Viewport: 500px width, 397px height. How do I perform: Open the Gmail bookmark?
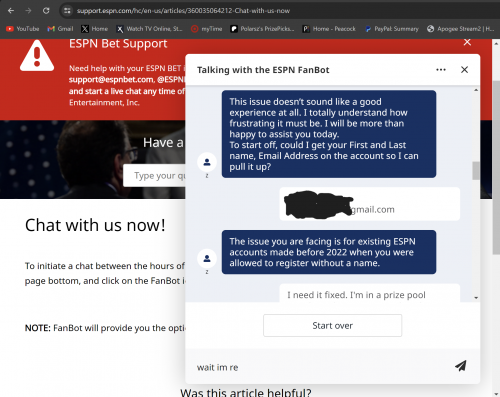60,29
